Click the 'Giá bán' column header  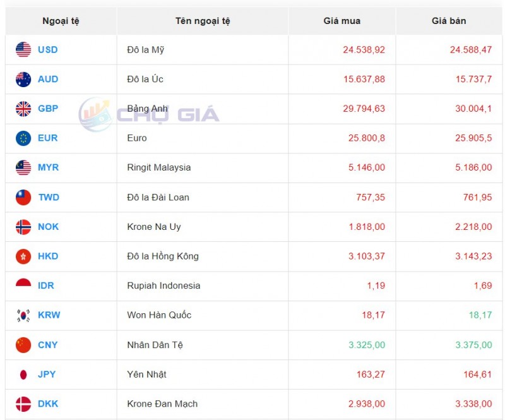tap(449, 21)
